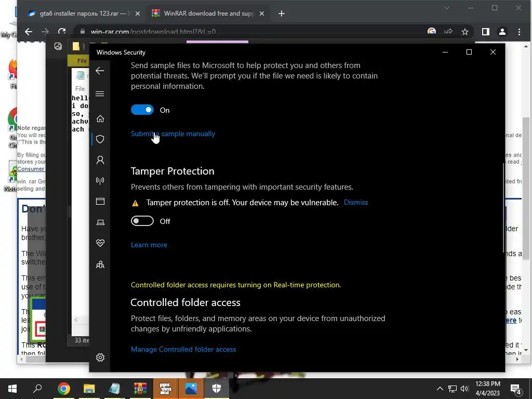Bookmark this page with the star icon
This screenshot has height=399, width=532.
point(465,32)
